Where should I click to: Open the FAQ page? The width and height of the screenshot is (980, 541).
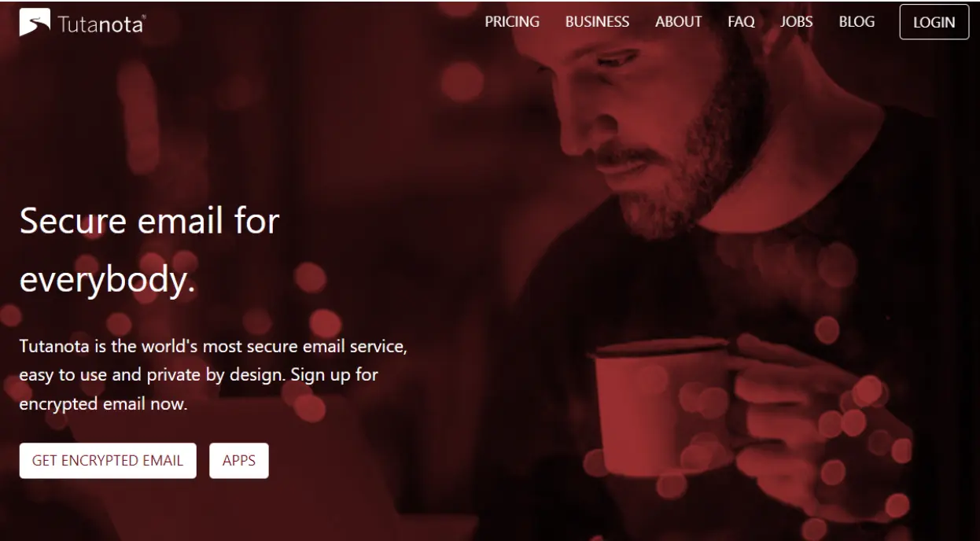click(x=741, y=22)
